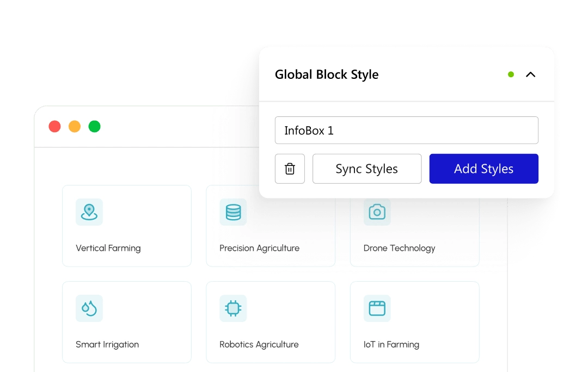Click the green window maximize dot
The height and width of the screenshot is (372, 588).
[95, 127]
